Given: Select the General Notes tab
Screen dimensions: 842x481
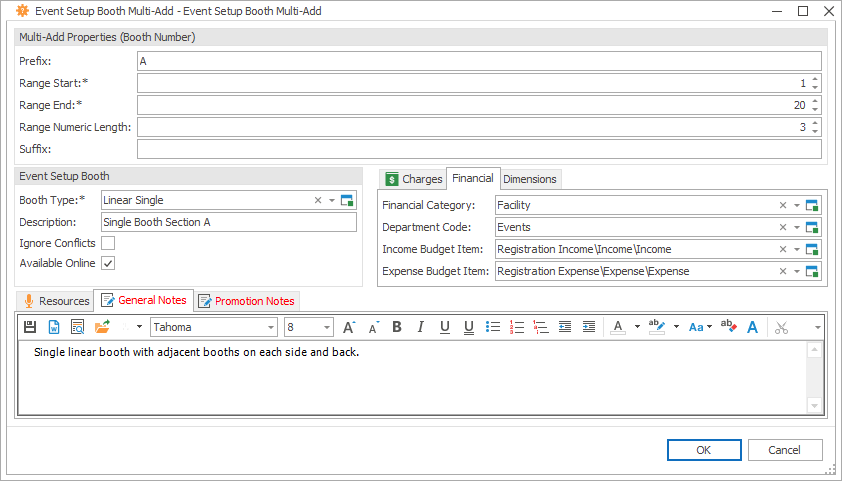Looking at the screenshot, I should [x=144, y=300].
